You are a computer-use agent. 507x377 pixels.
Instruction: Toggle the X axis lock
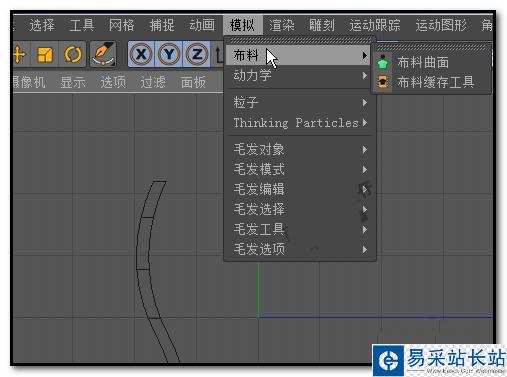pyautogui.click(x=141, y=54)
